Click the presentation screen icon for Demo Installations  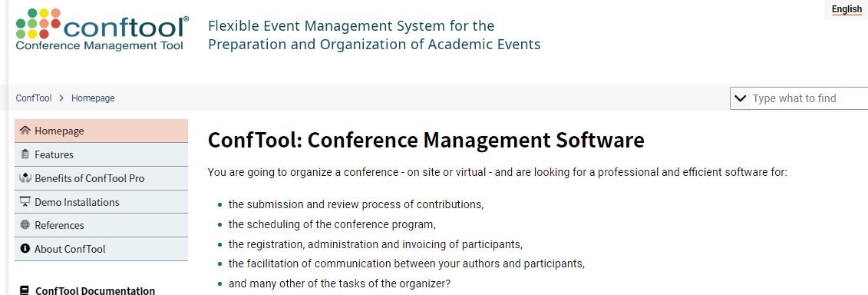pos(25,201)
